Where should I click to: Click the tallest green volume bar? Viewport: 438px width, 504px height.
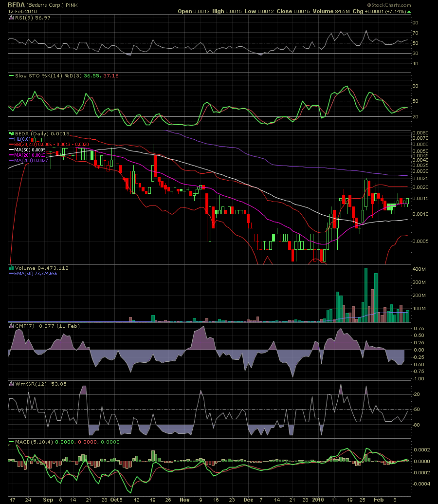[365, 295]
